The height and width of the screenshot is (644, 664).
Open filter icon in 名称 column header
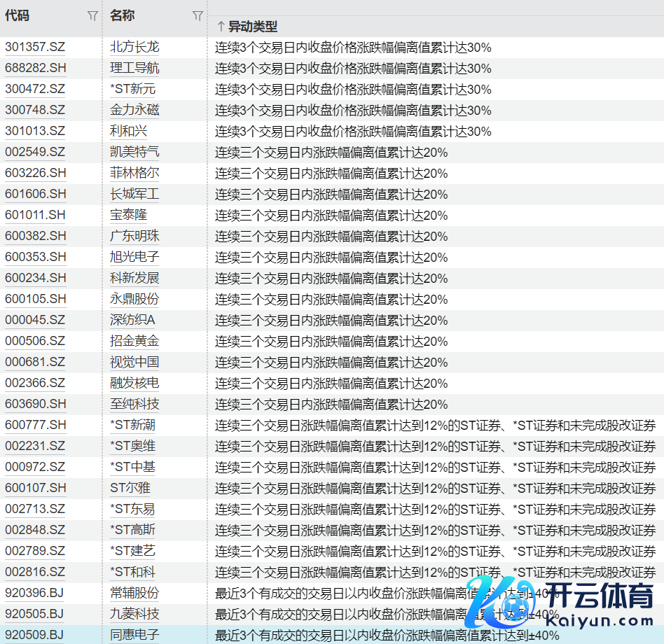click(x=198, y=16)
